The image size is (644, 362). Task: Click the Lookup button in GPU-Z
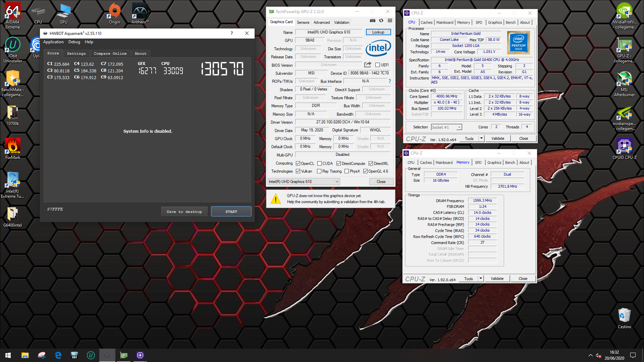click(x=378, y=32)
